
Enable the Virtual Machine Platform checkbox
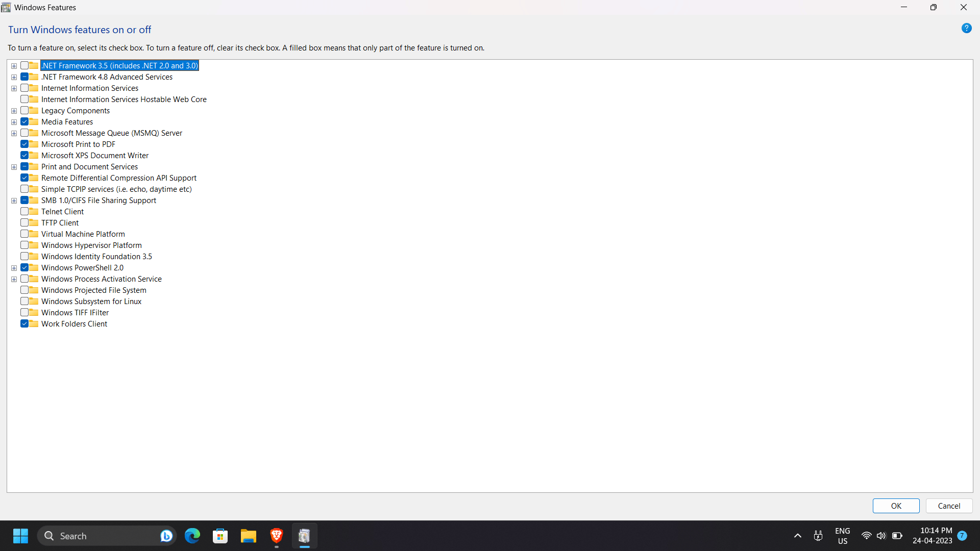pyautogui.click(x=24, y=234)
